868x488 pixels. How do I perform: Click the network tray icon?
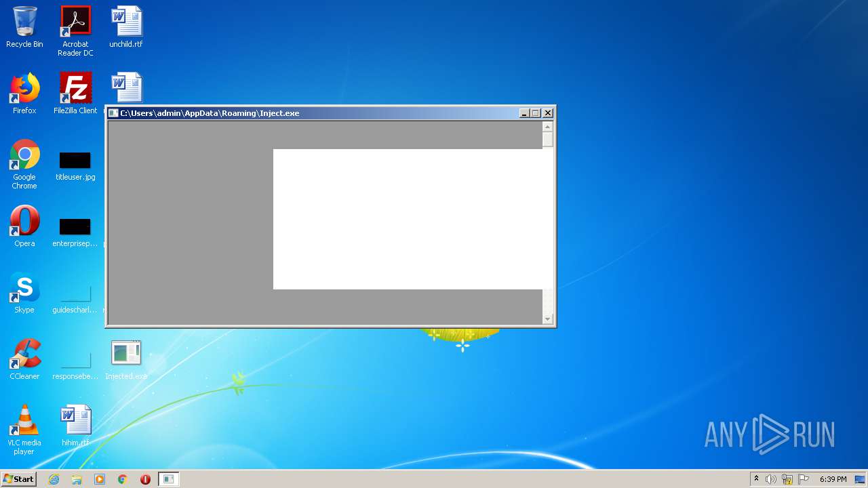(x=787, y=479)
